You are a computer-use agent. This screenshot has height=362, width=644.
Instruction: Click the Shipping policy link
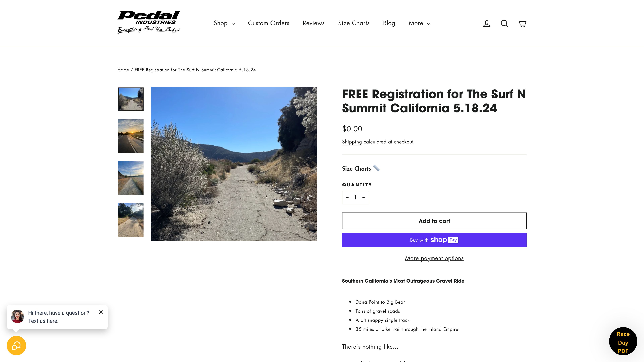pyautogui.click(x=352, y=142)
